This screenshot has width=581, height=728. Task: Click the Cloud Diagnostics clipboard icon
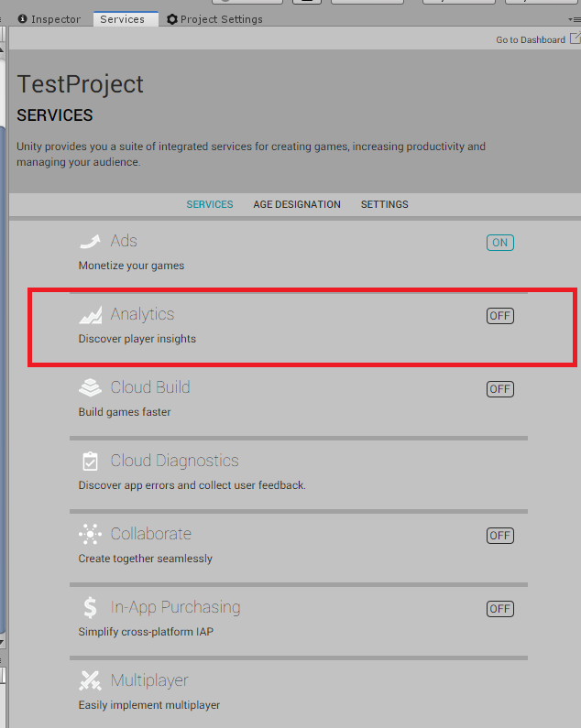90,461
